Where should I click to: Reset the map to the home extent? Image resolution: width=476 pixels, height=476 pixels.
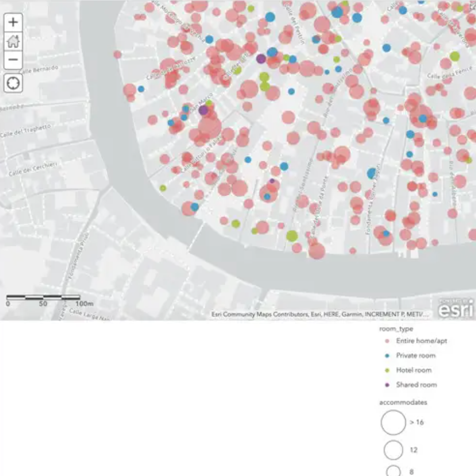[x=13, y=41]
